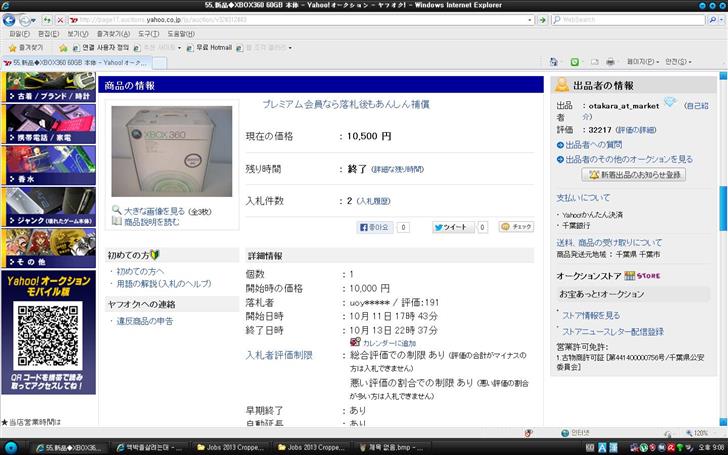The image size is (728, 455).
Task: Open the 페이지(P) dropdown menu
Action: click(x=643, y=62)
